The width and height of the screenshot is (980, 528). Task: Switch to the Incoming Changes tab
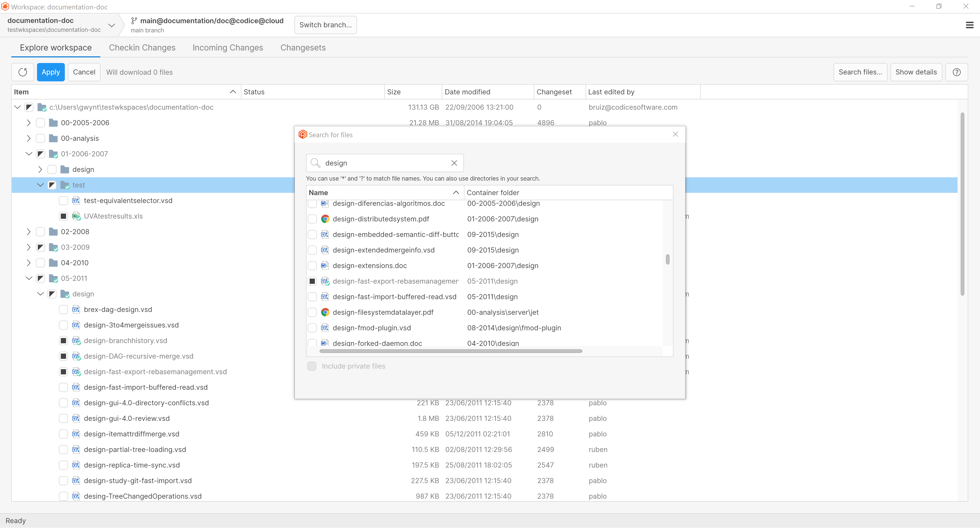click(x=227, y=47)
